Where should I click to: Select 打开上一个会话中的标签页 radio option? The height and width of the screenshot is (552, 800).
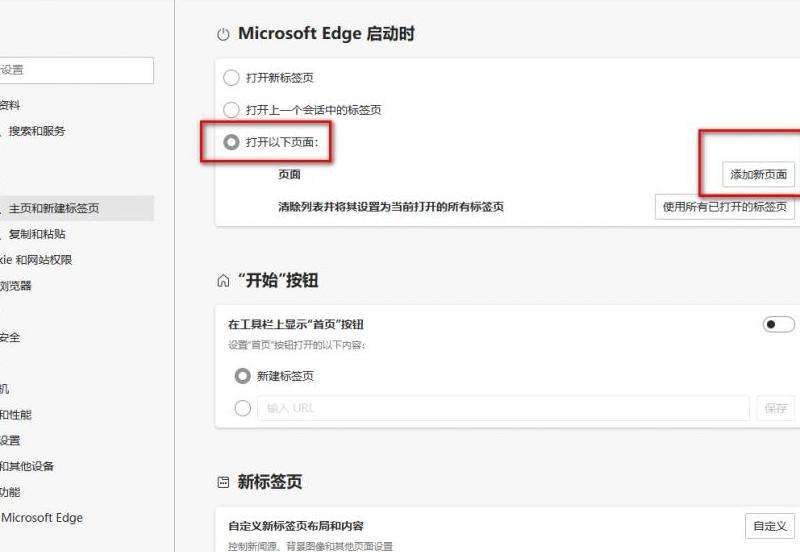point(231,110)
